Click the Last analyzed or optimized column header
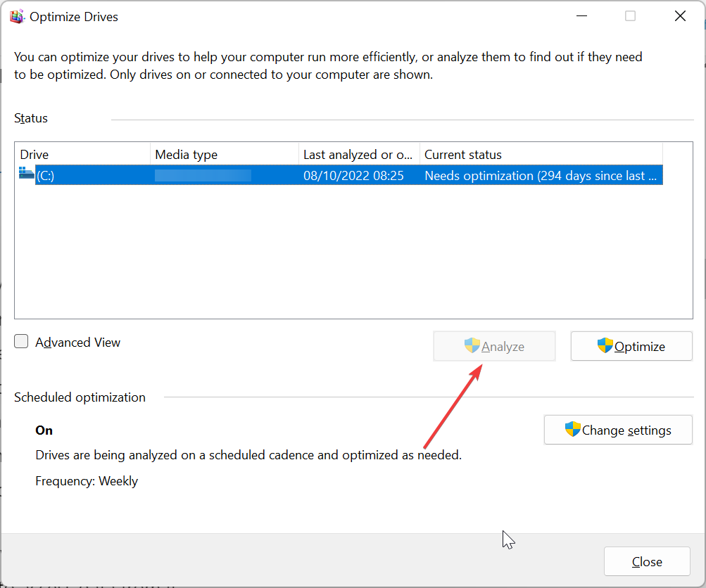 (359, 154)
